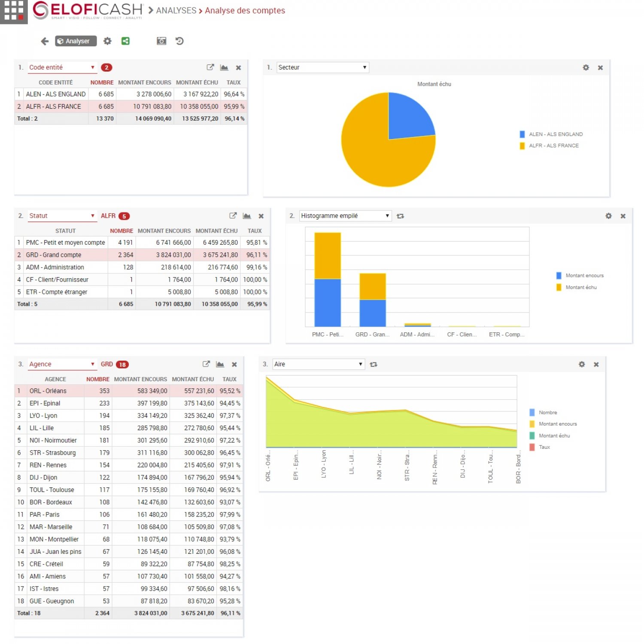This screenshot has width=644, height=644.
Task: Open the Secteur chart type dropdown
Action: pyautogui.click(x=322, y=67)
